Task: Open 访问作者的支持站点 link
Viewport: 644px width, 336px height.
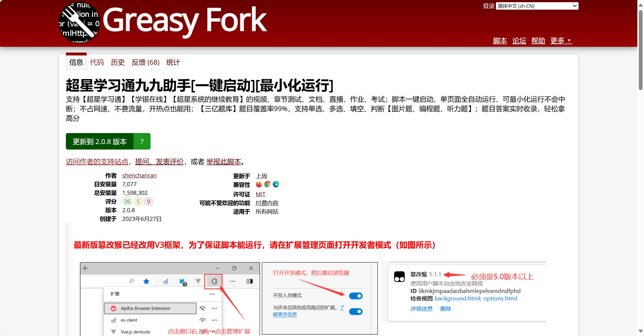Action: click(97, 162)
